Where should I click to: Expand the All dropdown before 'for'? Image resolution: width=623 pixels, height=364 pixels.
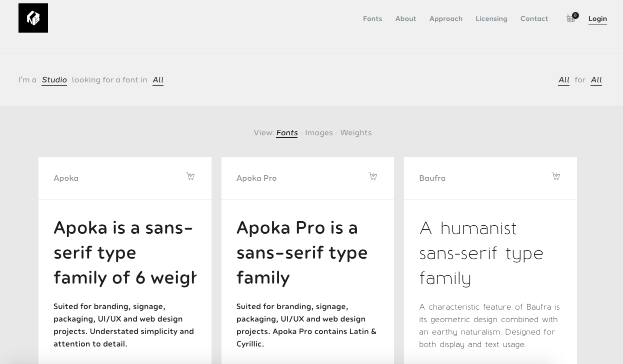[563, 80]
